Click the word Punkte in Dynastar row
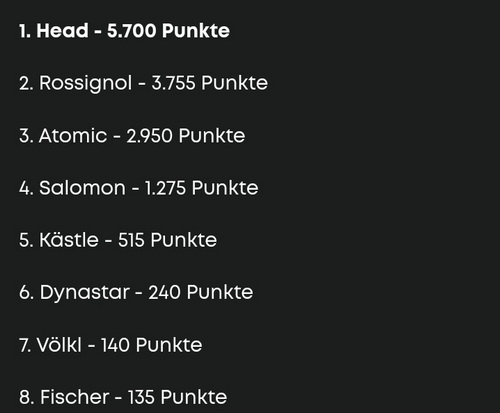The height and width of the screenshot is (413, 500). (220, 293)
